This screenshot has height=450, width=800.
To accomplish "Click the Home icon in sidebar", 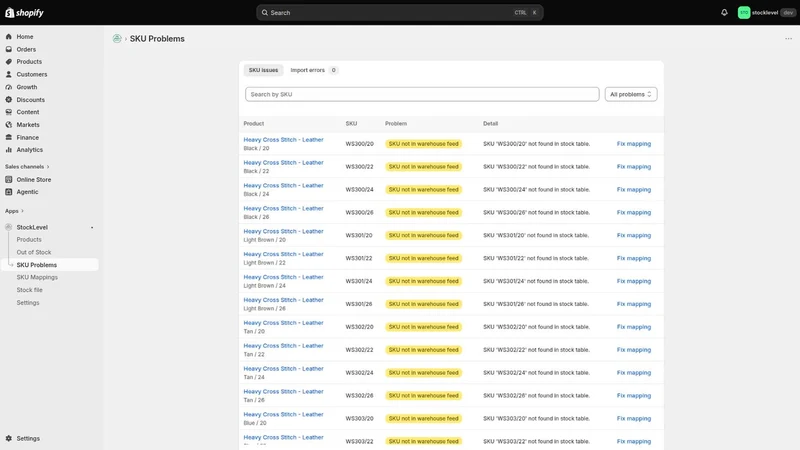I will tap(9, 37).
